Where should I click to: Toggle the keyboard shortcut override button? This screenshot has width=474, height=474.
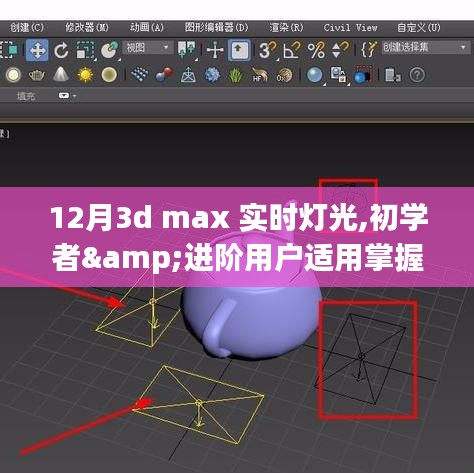(239, 50)
